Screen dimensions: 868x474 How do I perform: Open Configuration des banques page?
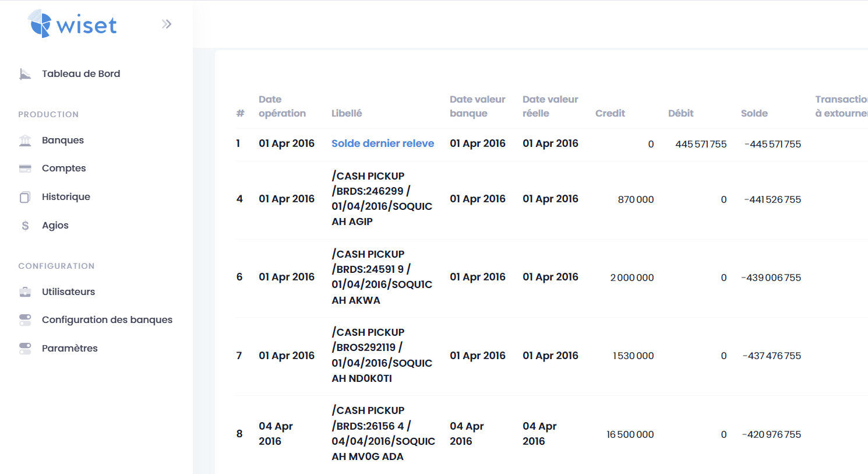point(107,320)
